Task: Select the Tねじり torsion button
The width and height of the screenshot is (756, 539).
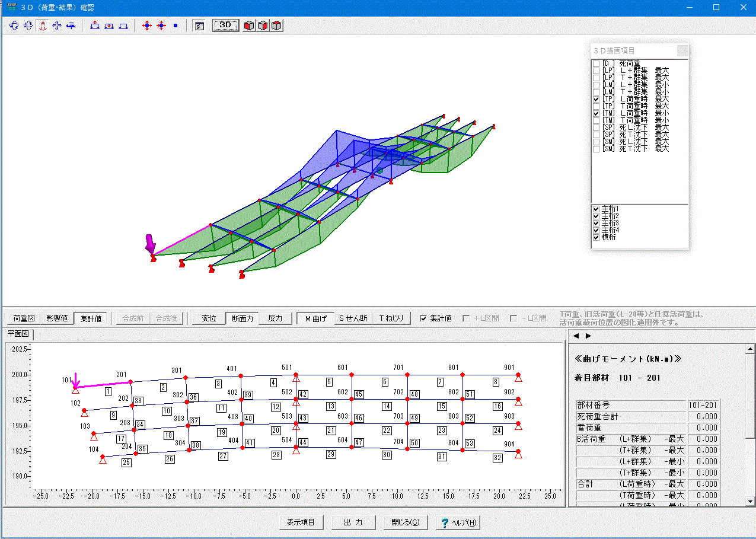Action: point(391,318)
